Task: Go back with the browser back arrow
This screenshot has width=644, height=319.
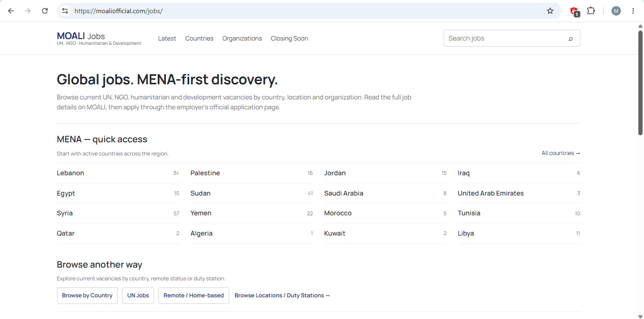Action: pyautogui.click(x=11, y=11)
